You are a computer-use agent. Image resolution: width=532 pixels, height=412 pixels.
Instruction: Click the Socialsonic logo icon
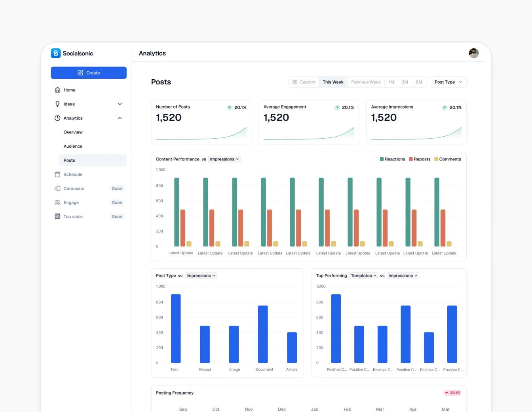tap(55, 53)
